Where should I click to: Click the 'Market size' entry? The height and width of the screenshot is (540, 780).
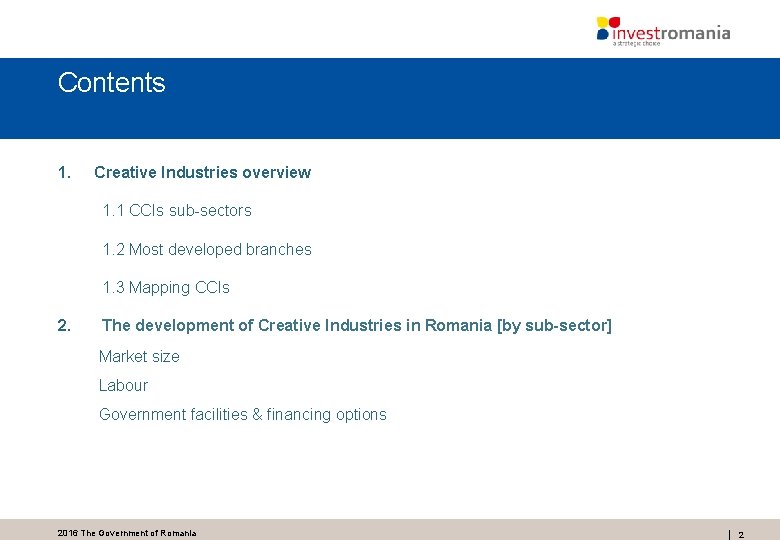[139, 357]
